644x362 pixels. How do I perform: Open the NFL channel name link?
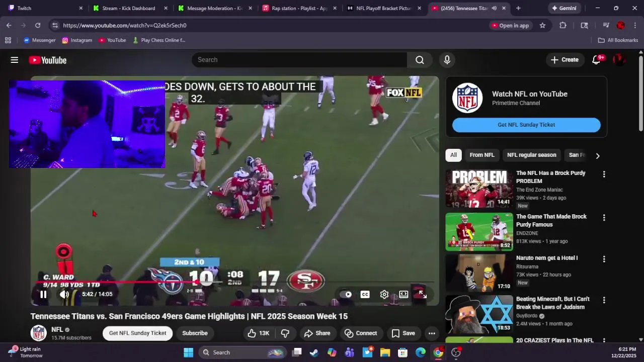coord(57,330)
